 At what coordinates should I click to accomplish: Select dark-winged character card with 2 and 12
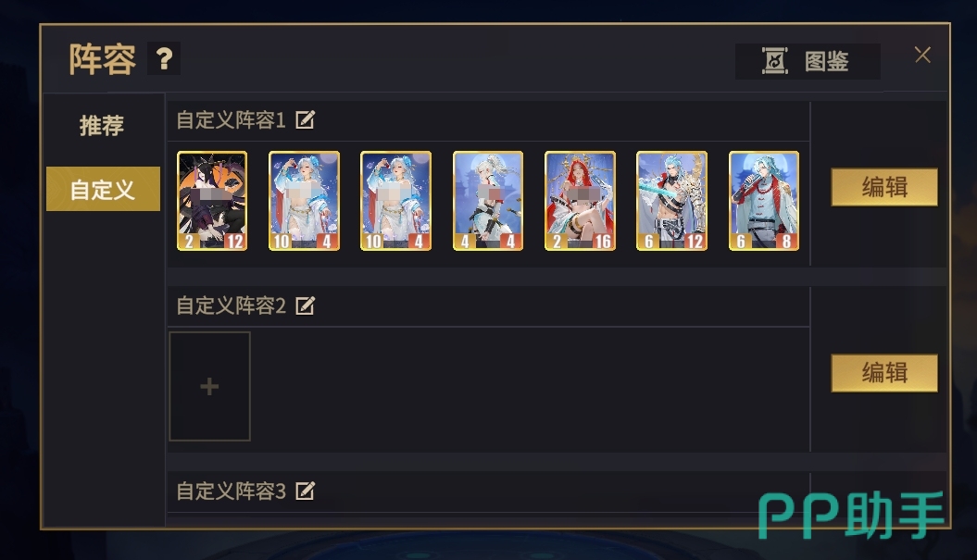(212, 201)
